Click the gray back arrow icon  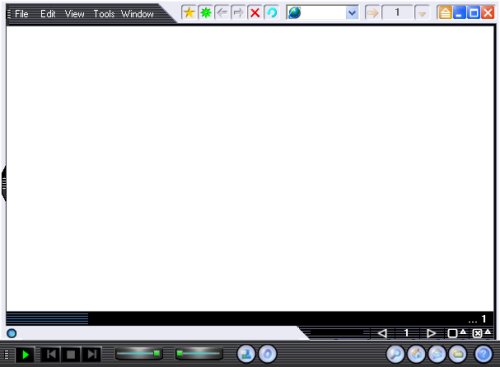[x=222, y=13]
